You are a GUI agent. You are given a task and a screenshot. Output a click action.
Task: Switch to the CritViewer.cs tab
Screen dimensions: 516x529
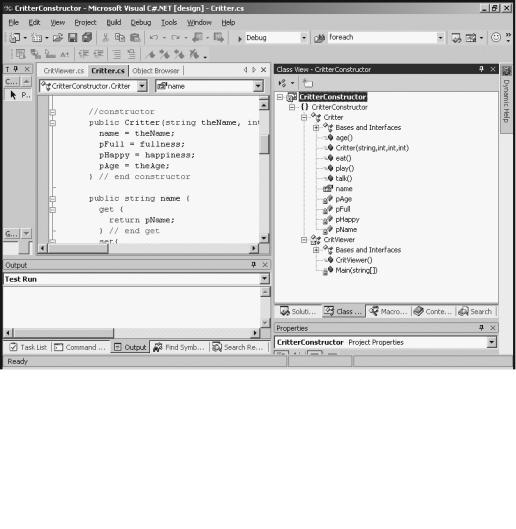pos(63,71)
